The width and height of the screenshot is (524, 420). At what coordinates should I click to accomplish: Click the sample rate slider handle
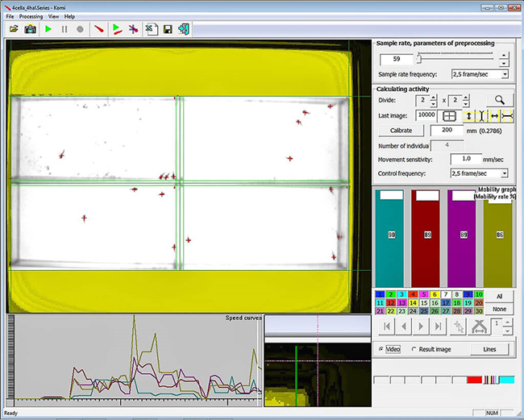point(418,58)
